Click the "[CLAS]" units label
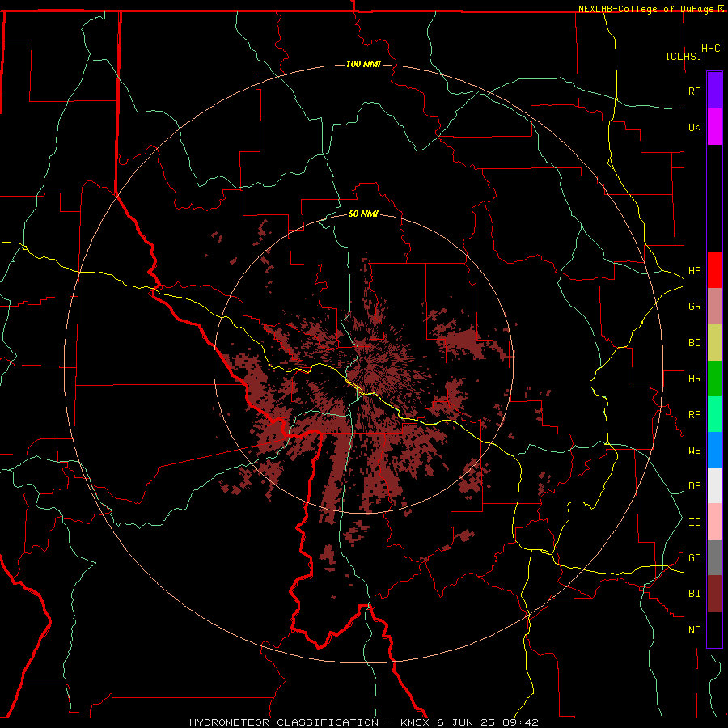Screen dimensions: 728x728 684,57
